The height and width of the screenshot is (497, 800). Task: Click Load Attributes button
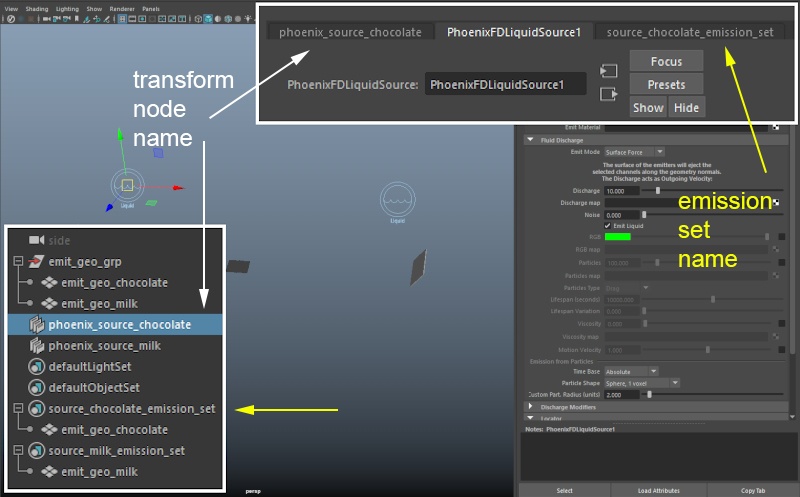[x=659, y=490]
